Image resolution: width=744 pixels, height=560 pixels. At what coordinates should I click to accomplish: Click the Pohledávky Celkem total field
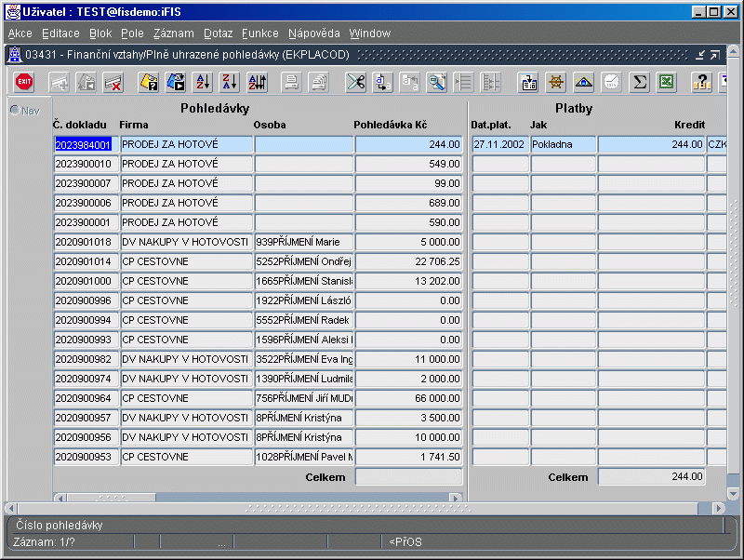tap(408, 477)
